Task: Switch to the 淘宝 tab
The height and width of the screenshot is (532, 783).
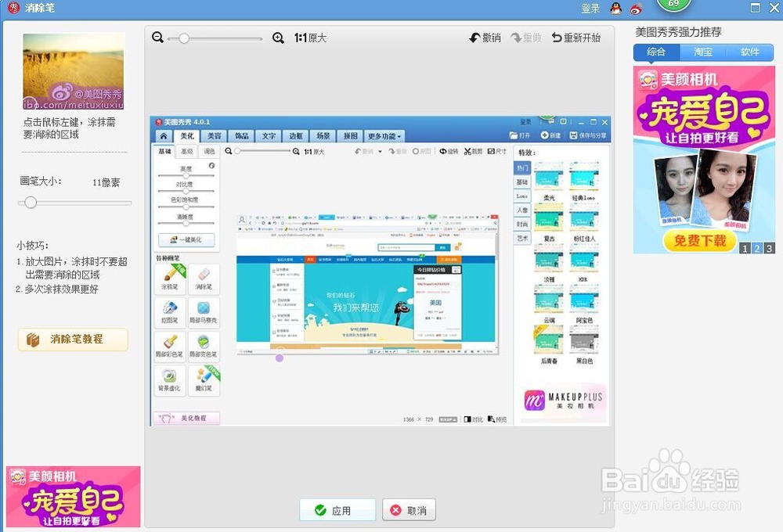Action: 703,52
